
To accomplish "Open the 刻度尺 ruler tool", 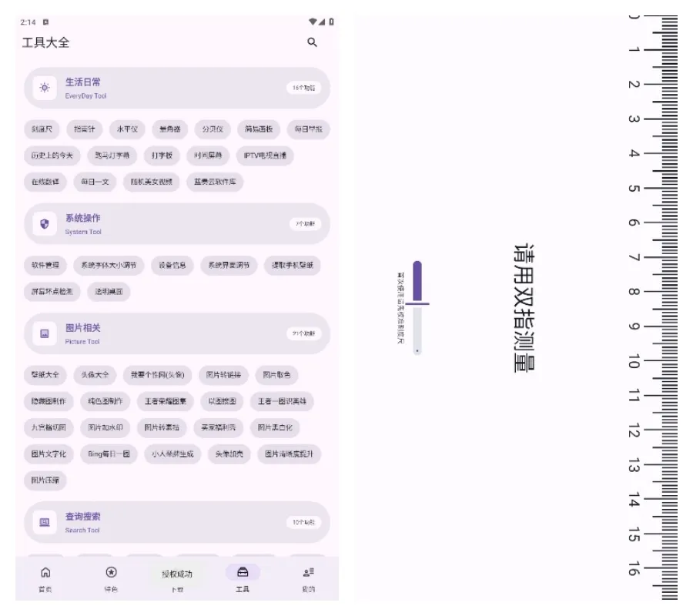I will [x=42, y=129].
